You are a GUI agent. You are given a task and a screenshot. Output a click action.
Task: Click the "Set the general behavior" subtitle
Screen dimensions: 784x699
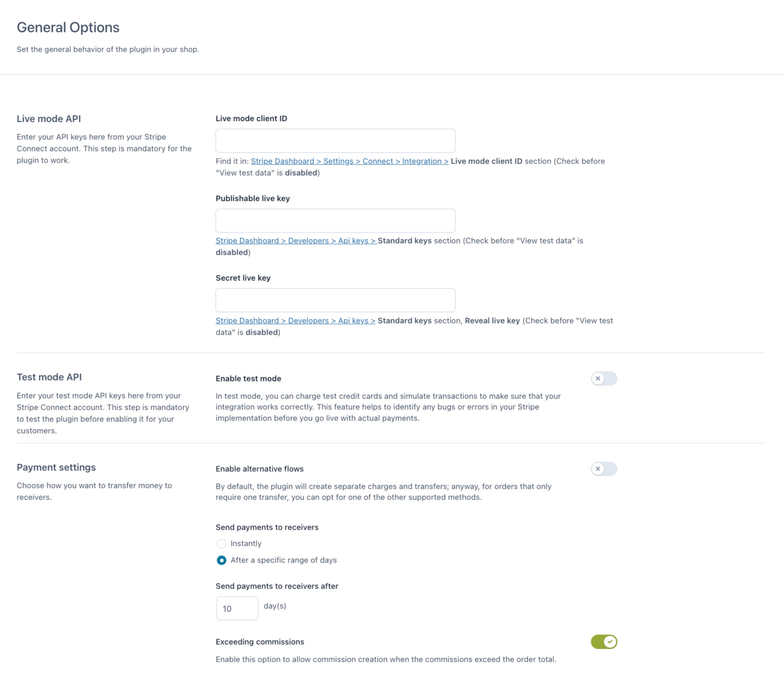(108, 49)
